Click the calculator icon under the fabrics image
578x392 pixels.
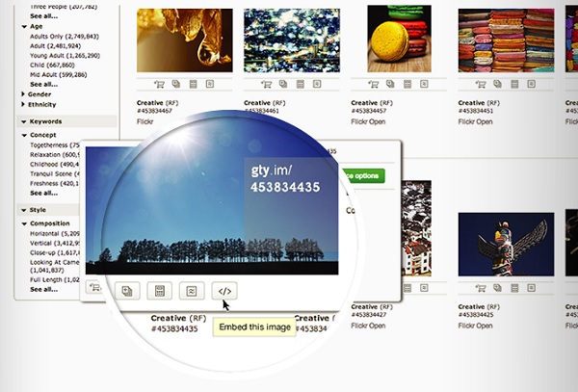(514, 85)
